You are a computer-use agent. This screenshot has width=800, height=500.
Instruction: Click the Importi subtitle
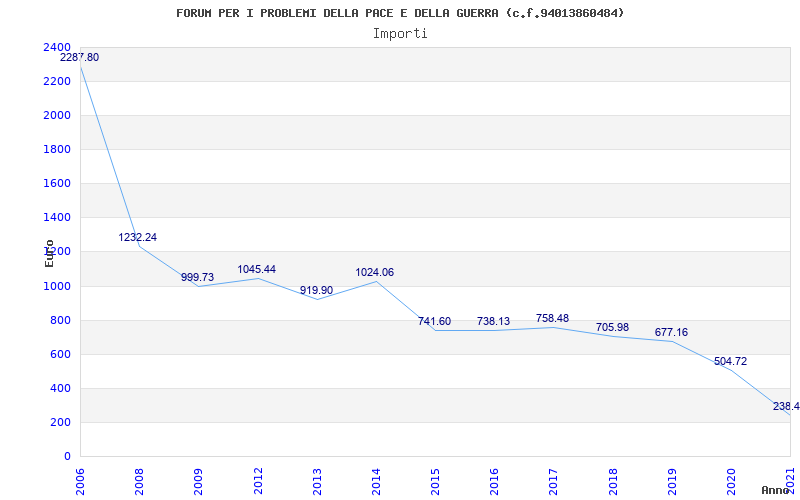click(x=400, y=34)
